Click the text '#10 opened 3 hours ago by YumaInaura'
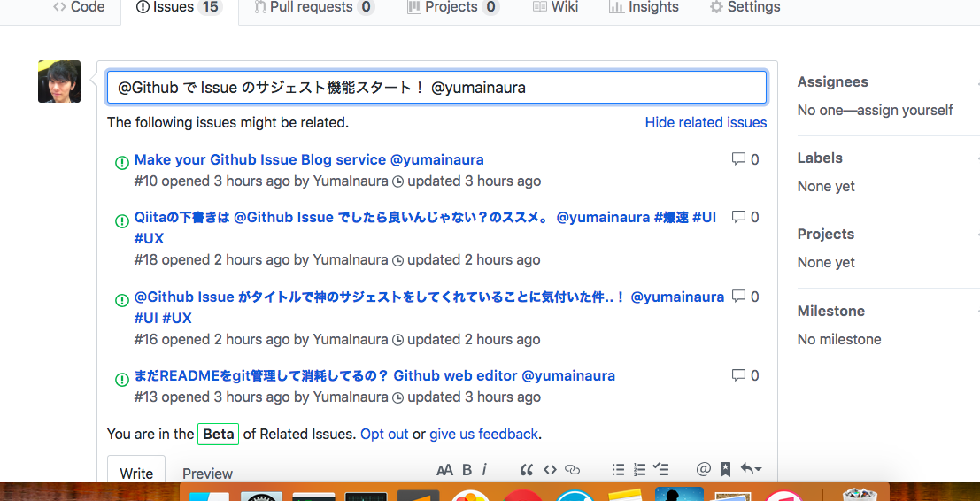Image resolution: width=980 pixels, height=501 pixels. (261, 181)
